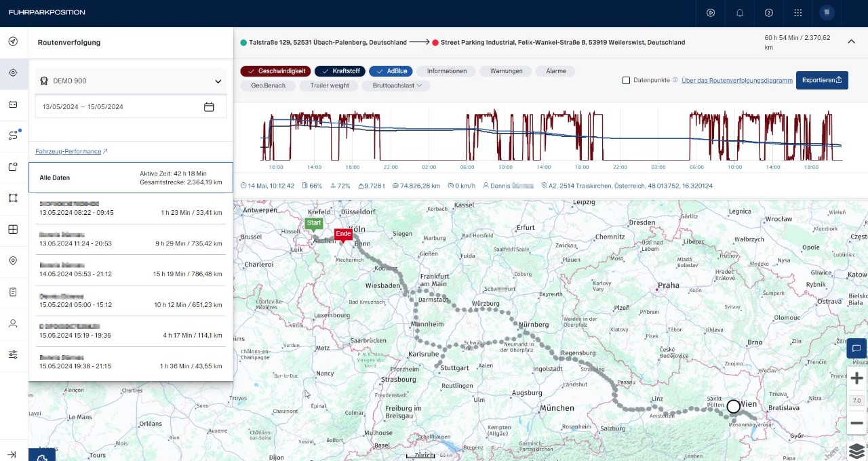Viewport: 868px width, 461px height.
Task: Open the calendar date picker icon
Action: coord(209,107)
